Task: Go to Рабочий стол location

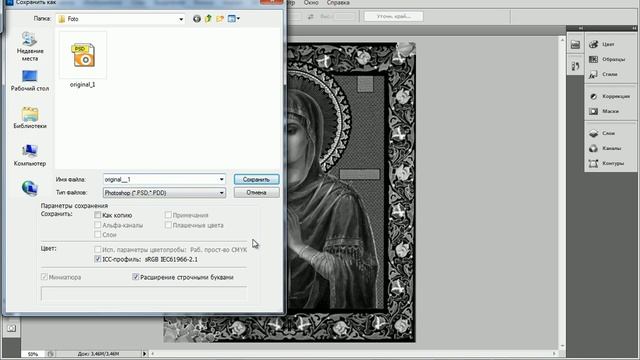Action: pyautogui.click(x=30, y=81)
